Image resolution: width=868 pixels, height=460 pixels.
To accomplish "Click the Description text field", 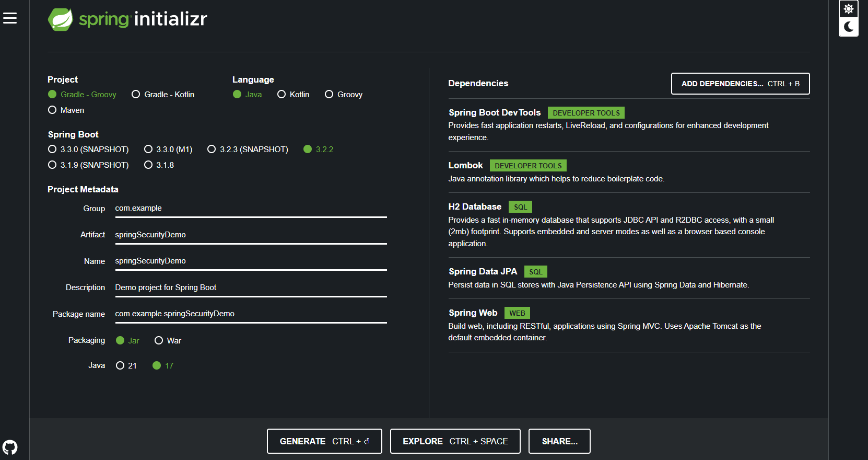I will pos(251,287).
